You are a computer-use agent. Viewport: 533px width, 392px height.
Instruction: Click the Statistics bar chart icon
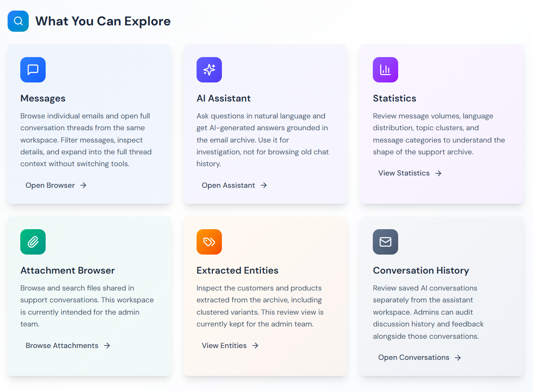click(385, 70)
